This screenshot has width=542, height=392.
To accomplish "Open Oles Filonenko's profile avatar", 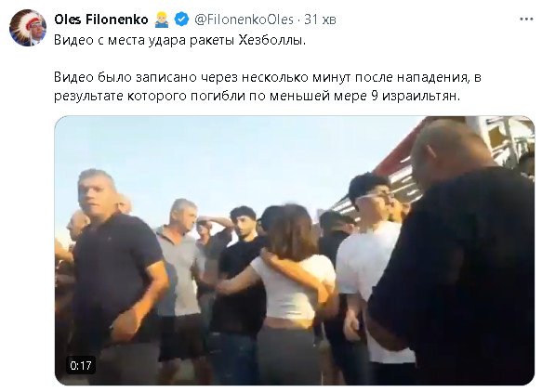I will click(x=28, y=28).
